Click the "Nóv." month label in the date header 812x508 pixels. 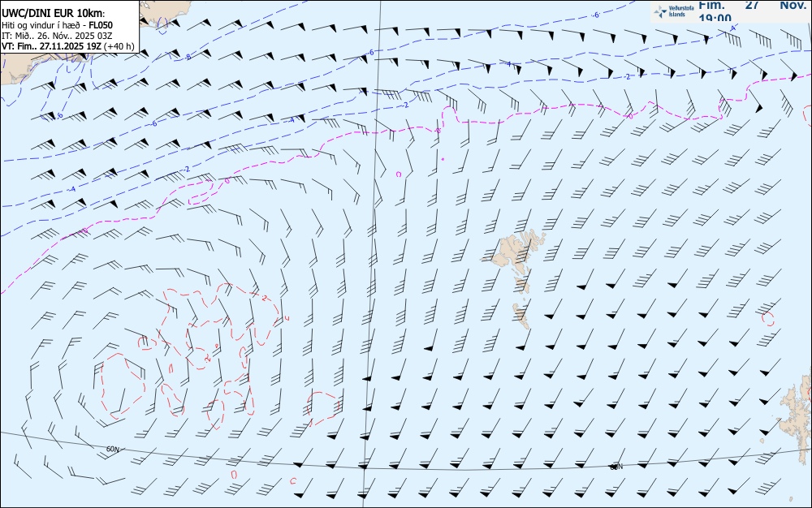793,5
